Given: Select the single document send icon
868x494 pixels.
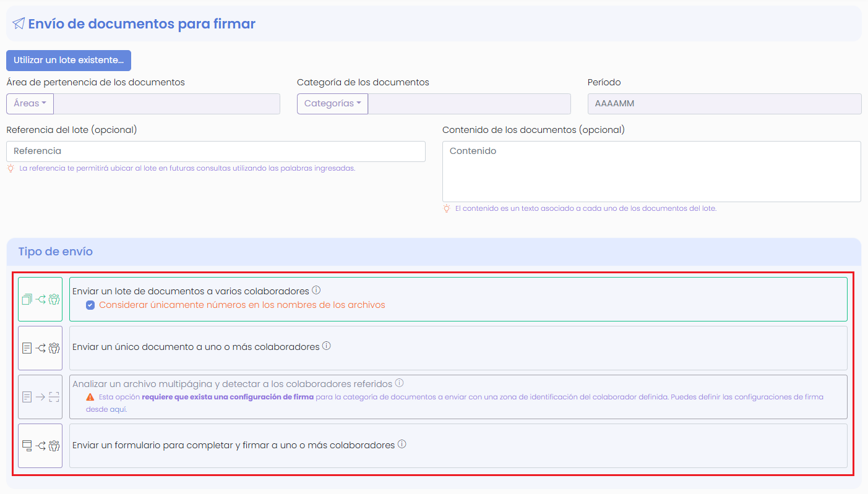Looking at the screenshot, I should coord(40,348).
